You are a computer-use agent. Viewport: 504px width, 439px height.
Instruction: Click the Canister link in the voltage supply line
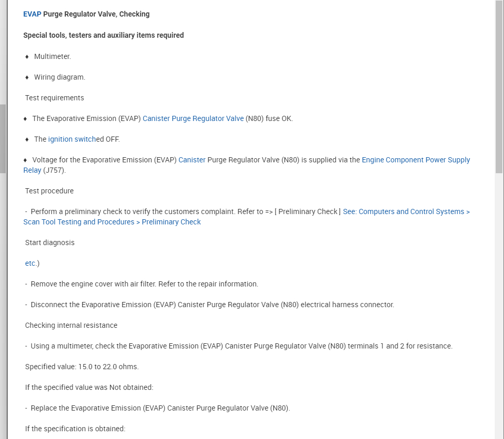point(192,160)
